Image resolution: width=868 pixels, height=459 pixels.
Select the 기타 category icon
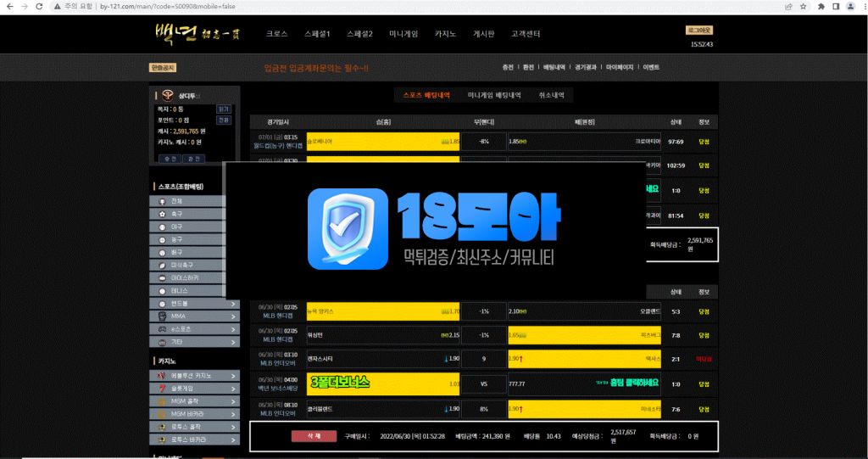[162, 342]
